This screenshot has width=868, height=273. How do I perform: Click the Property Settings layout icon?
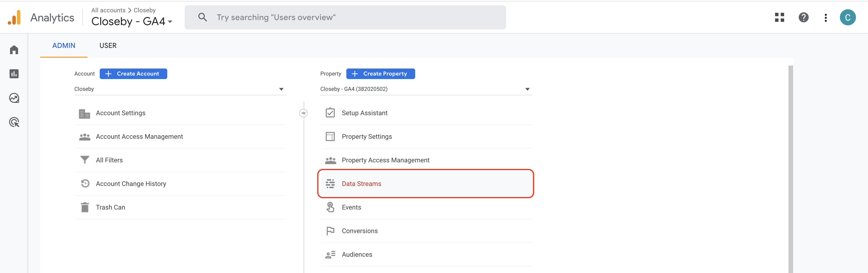pos(330,137)
